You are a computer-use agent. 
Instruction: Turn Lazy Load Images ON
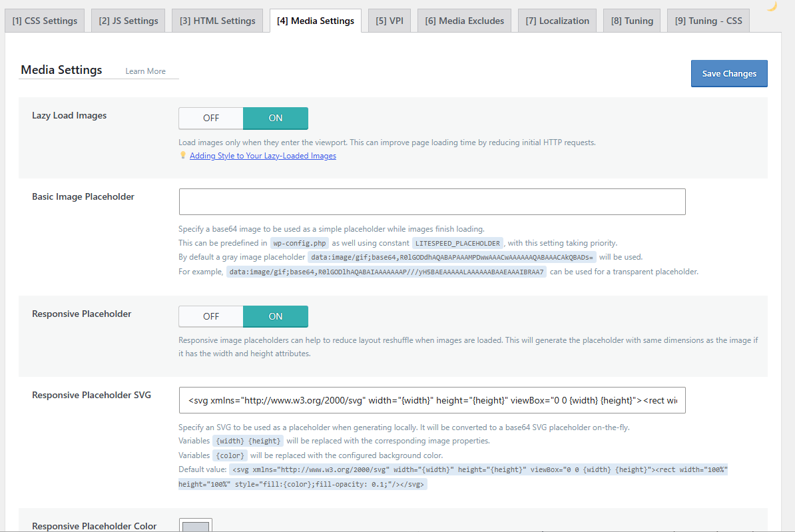pyautogui.click(x=275, y=118)
